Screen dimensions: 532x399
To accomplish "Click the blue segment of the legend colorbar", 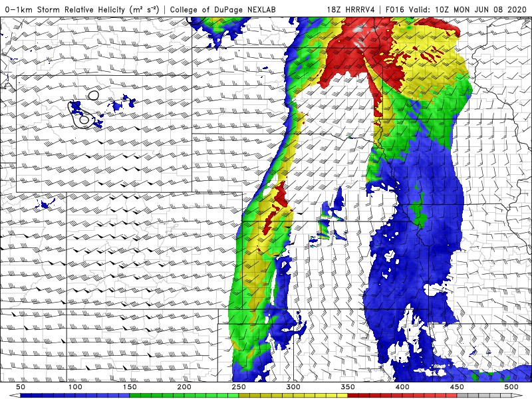I will pos(75,396).
